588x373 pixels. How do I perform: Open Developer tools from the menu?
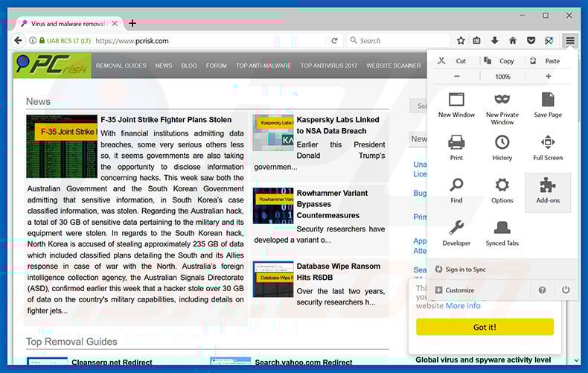click(x=456, y=235)
